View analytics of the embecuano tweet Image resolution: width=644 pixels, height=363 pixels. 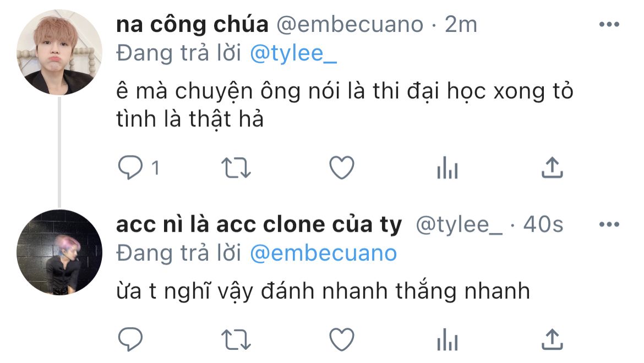coord(447,168)
